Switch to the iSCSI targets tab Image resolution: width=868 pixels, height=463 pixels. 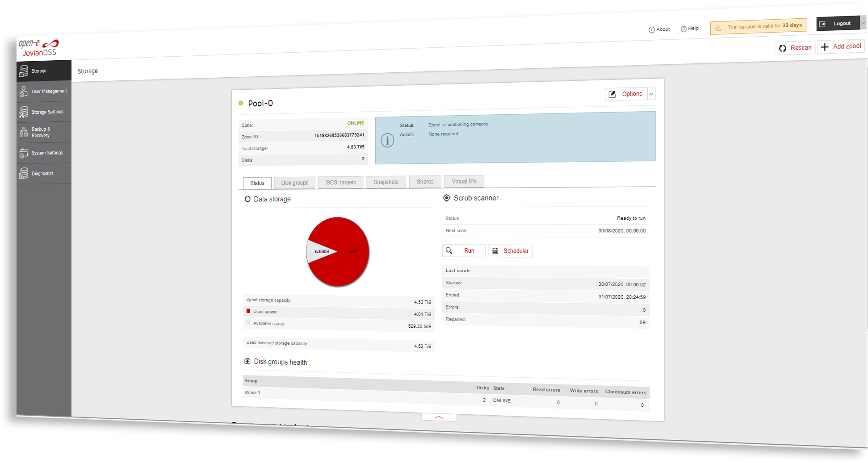pos(340,182)
